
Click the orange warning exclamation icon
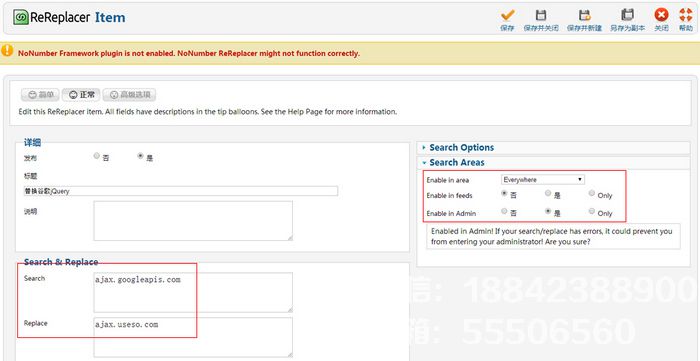pos(7,50)
